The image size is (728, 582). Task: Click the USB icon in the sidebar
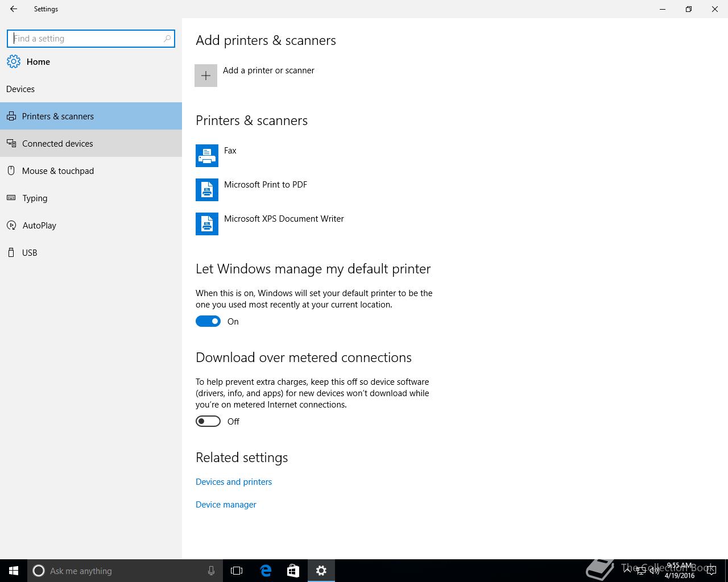11,252
